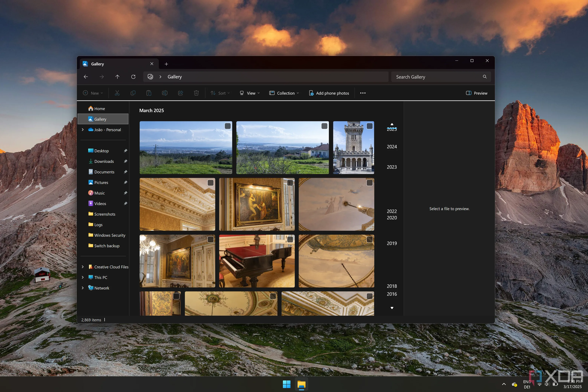
Task: Select checkbox on castle tower photo
Action: [370, 126]
